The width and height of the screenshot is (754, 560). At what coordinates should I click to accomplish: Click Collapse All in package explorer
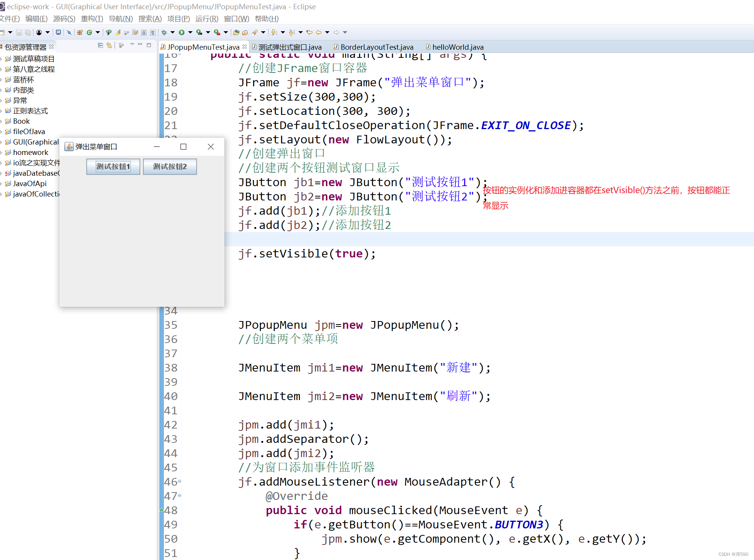(x=100, y=45)
